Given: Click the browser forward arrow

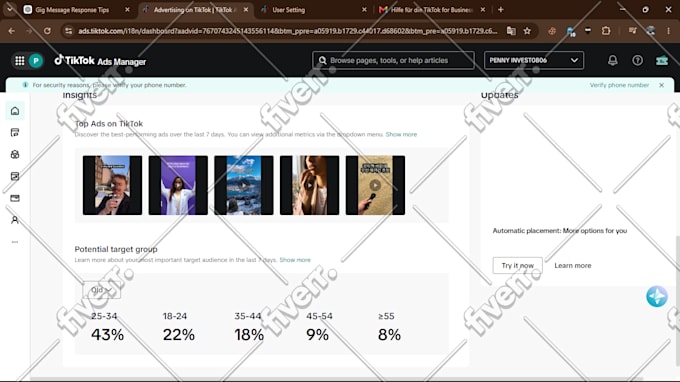Looking at the screenshot, I should [x=29, y=31].
